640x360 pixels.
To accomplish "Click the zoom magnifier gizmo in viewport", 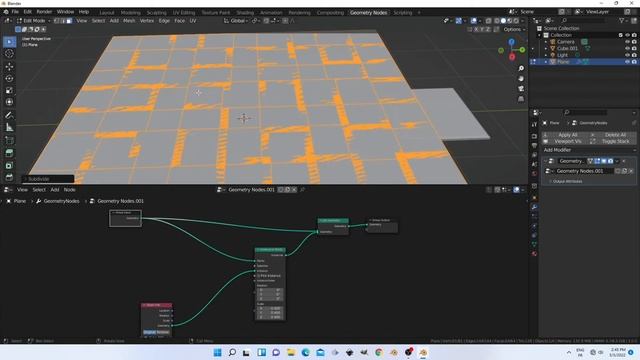I will pos(521,68).
